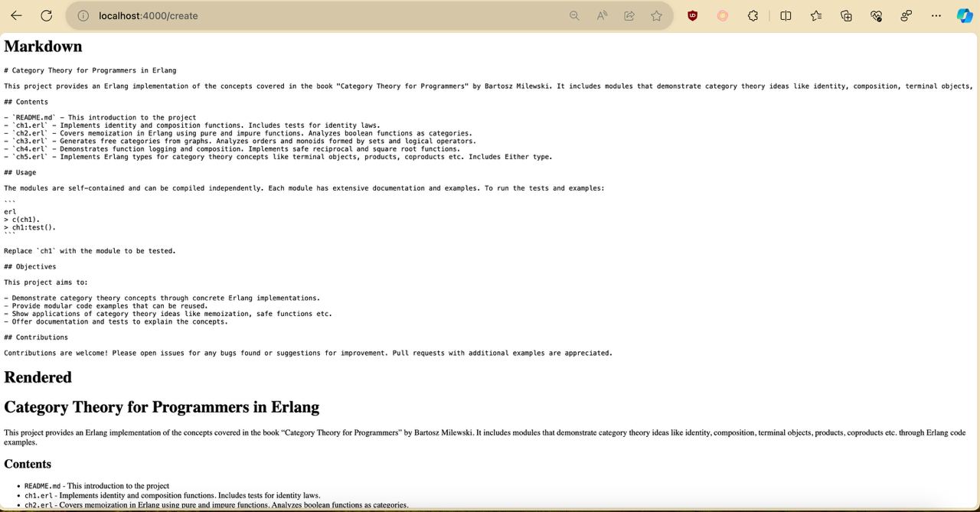Click 'Provide modular code examples' list row
Image resolution: width=980 pixels, height=512 pixels.
point(106,306)
